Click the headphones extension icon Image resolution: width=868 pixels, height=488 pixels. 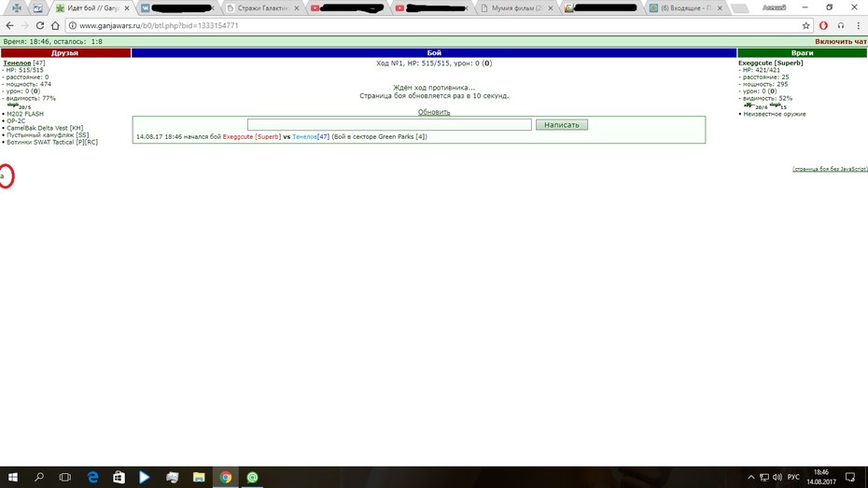pyautogui.click(x=841, y=25)
